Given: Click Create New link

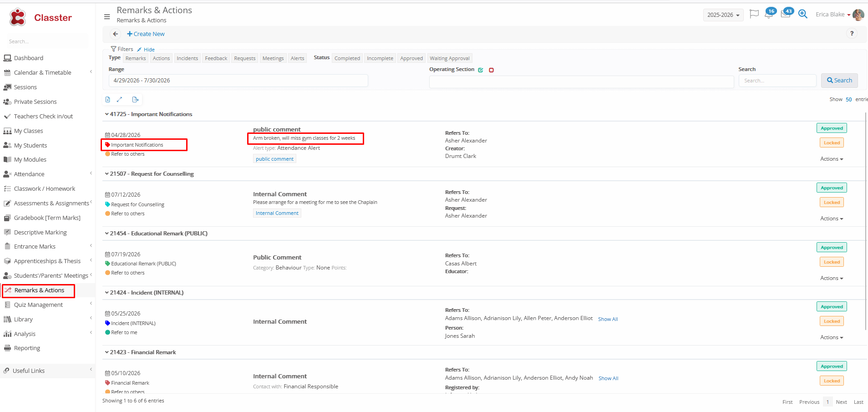Looking at the screenshot, I should click(146, 34).
